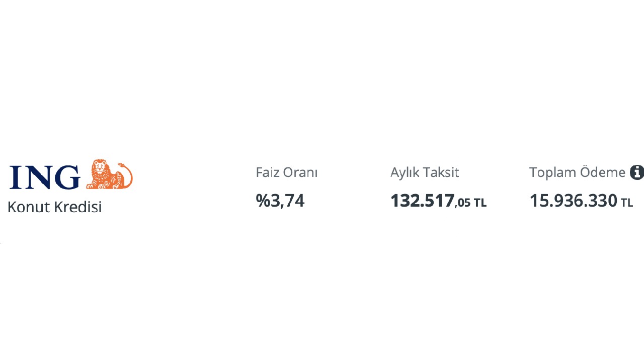Click the TL unit after the monthly installment
Viewport: 644px width, 362px height.
click(x=480, y=203)
